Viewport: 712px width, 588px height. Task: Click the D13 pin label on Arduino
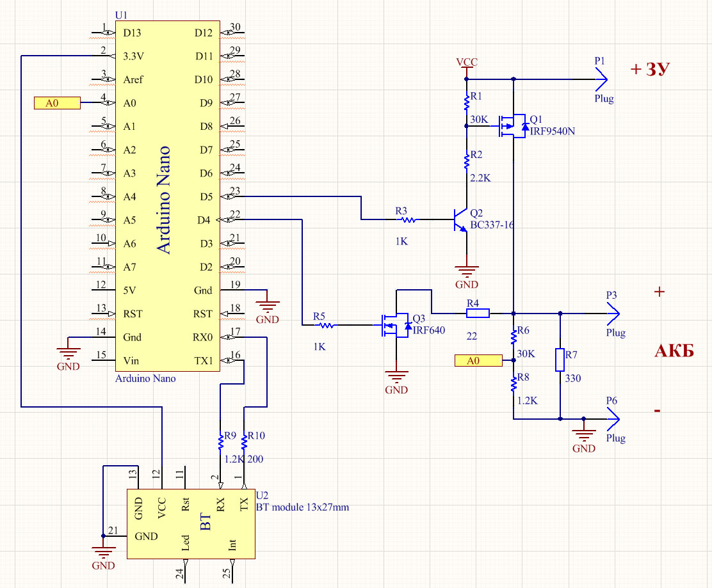click(132, 33)
